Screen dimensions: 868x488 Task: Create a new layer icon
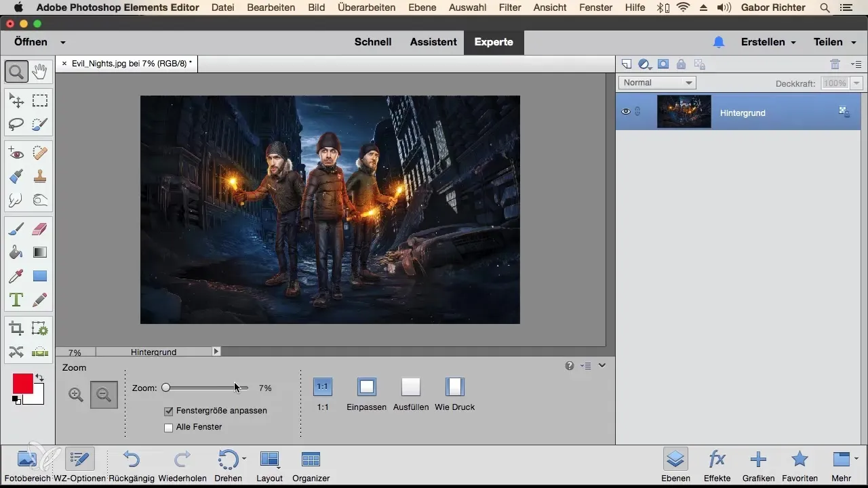pos(627,64)
